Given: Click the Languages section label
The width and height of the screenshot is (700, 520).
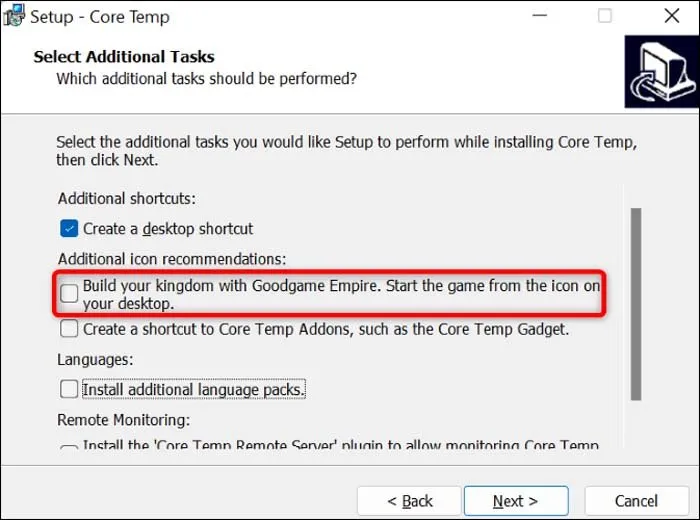Looking at the screenshot, I should pos(96,359).
